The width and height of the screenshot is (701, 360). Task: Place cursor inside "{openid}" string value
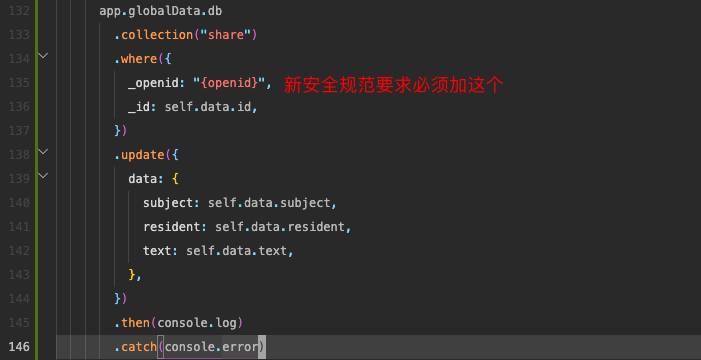pyautogui.click(x=229, y=83)
